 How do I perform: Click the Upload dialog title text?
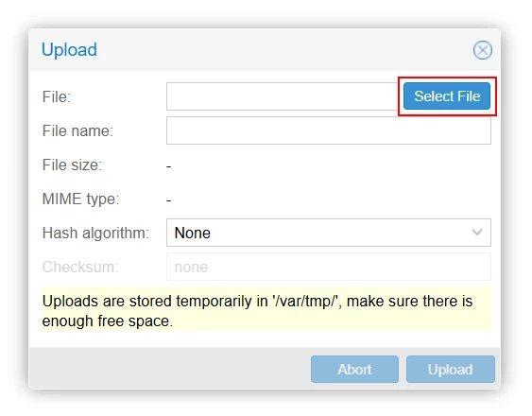[x=69, y=50]
